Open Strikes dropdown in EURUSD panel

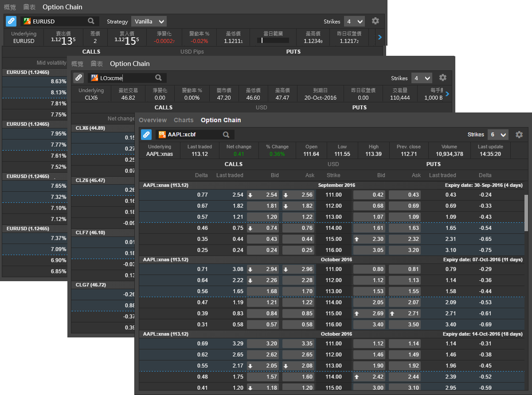[354, 21]
